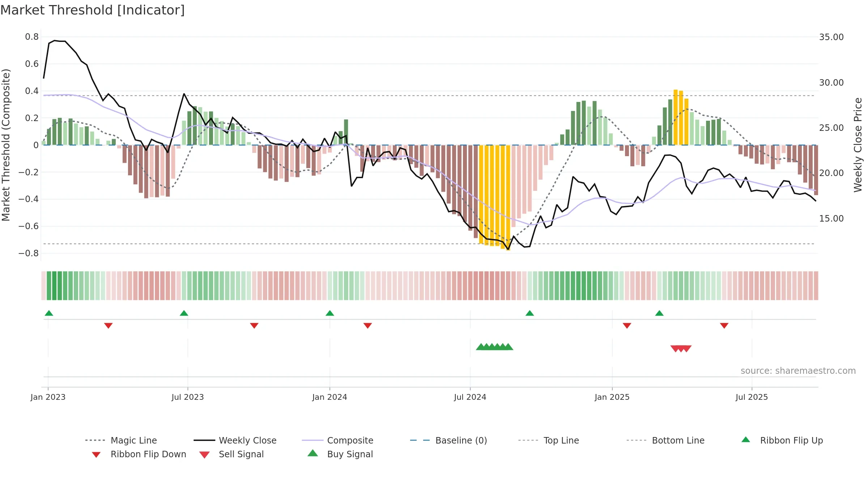Click the first green Buy Signal triangle after Jul 2024

(480, 347)
